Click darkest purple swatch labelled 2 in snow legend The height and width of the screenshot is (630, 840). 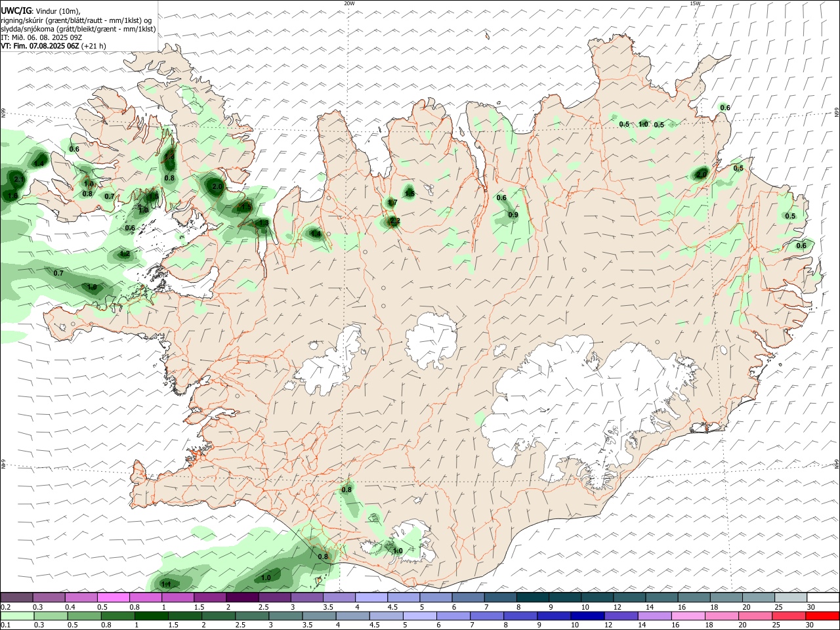[x=242, y=598]
